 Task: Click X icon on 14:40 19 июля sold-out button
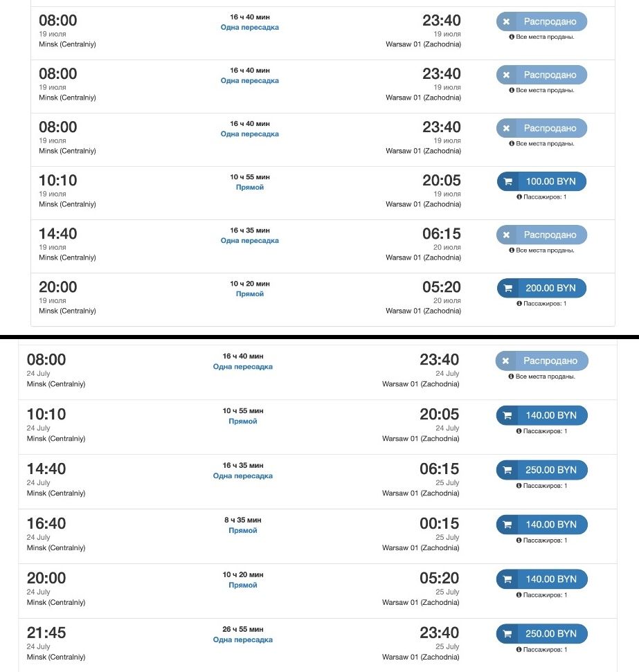(507, 235)
